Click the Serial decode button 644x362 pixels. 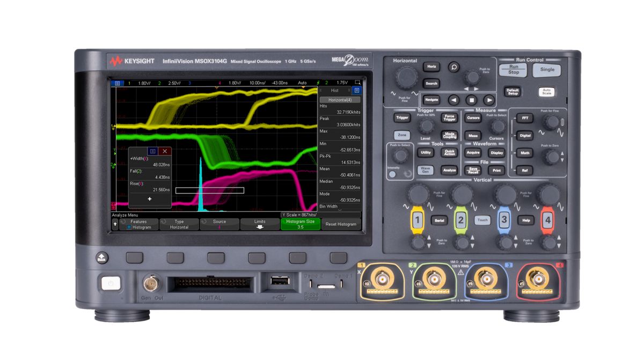pyautogui.click(x=439, y=220)
